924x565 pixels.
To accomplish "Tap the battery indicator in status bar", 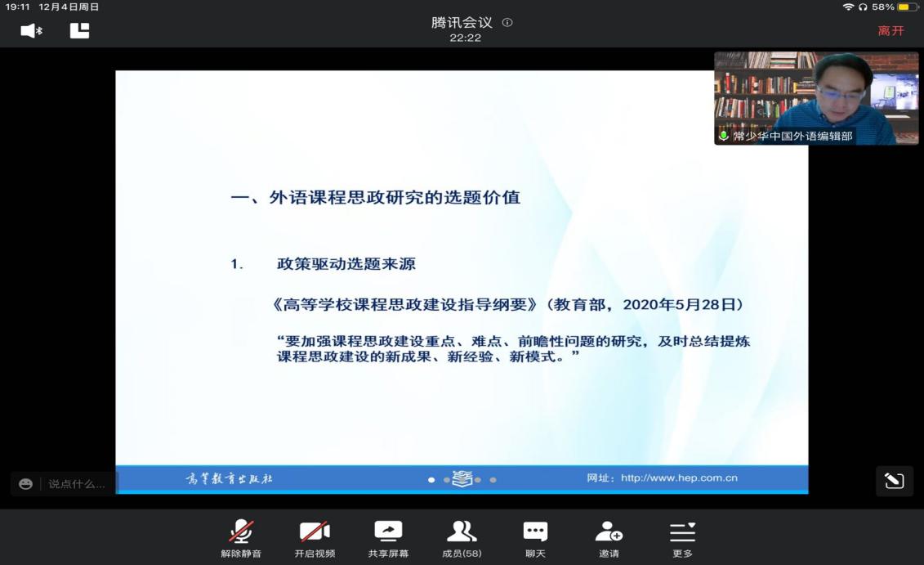I will click(908, 7).
